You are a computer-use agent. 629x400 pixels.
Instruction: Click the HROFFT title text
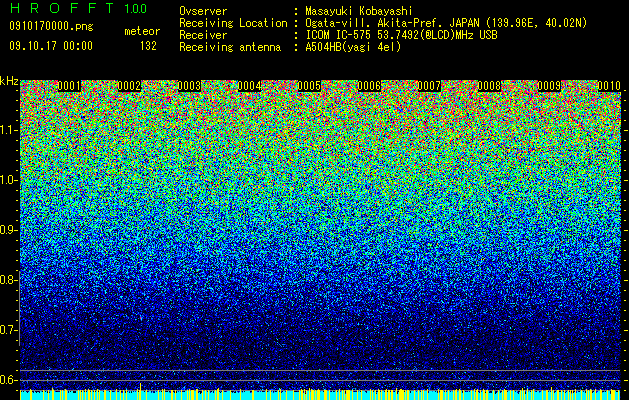(61, 8)
